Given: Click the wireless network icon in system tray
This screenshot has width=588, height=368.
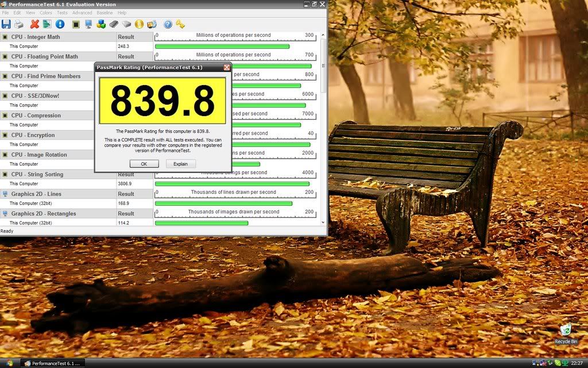Looking at the screenshot, I should pos(535,363).
